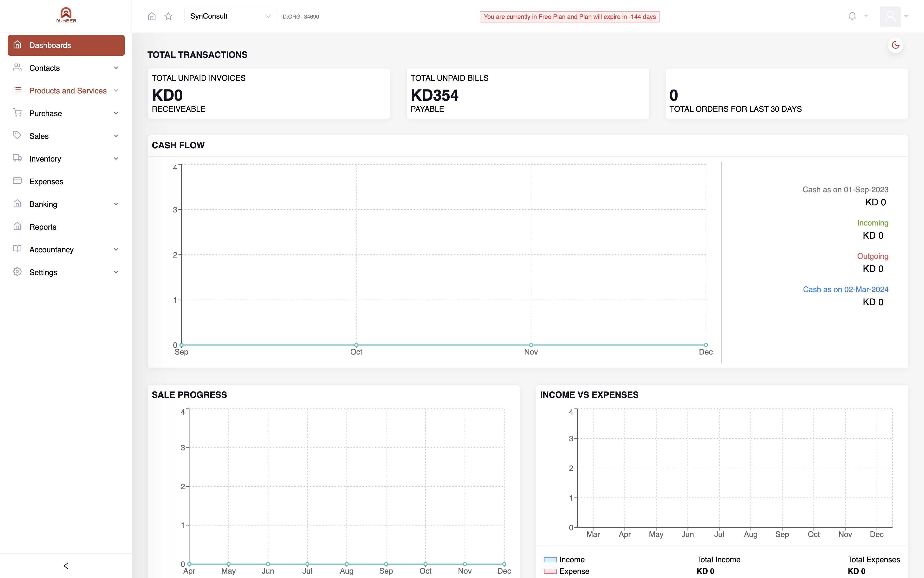The image size is (924, 578).
Task: Click Total Unpaid Bills KD354 card
Action: click(x=528, y=94)
